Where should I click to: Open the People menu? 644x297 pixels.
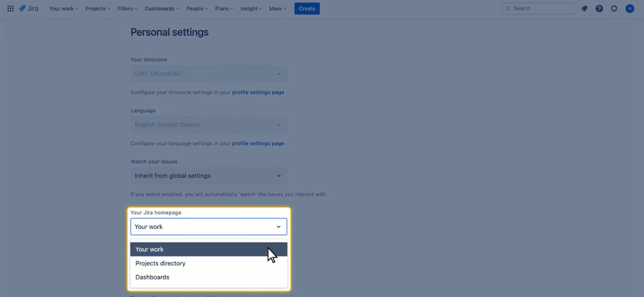click(197, 8)
